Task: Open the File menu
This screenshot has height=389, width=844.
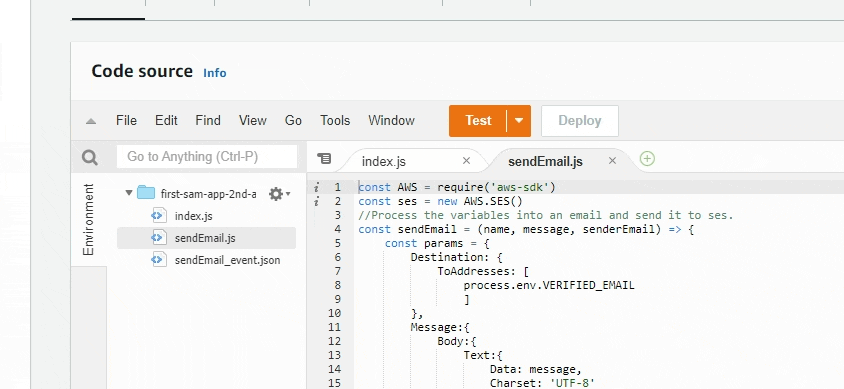Action: pos(126,121)
